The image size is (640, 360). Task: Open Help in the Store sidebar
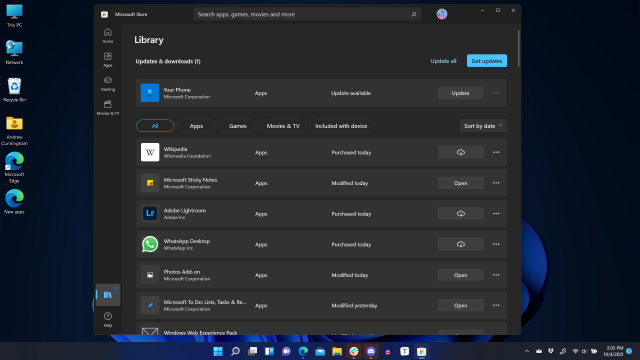[x=108, y=319]
